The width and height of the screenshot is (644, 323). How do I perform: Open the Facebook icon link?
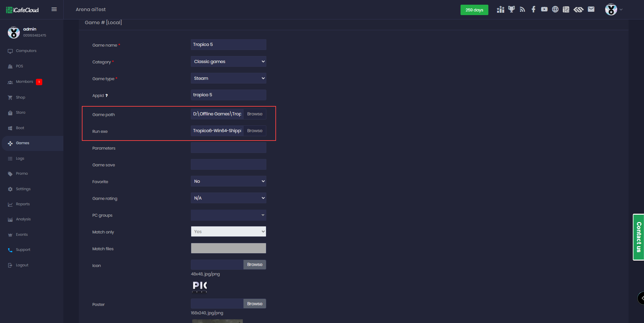point(533,9)
